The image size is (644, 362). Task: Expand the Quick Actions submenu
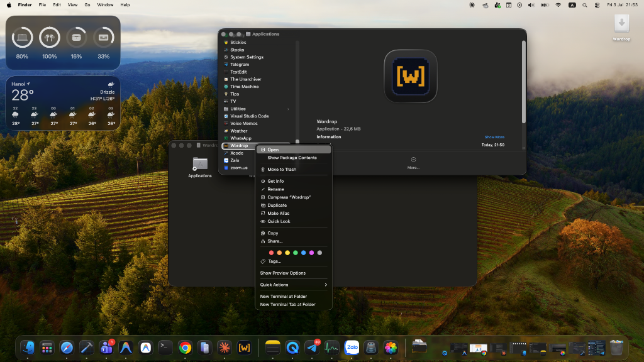pyautogui.click(x=294, y=285)
